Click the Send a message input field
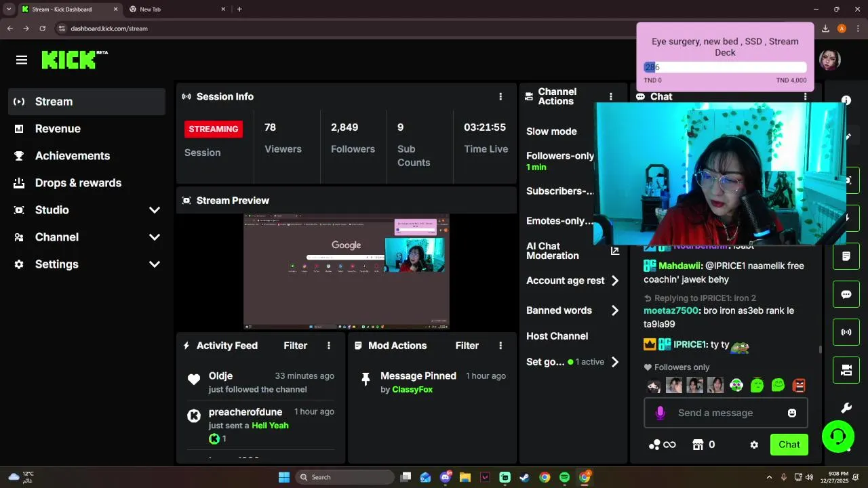Image resolution: width=868 pixels, height=488 pixels. coord(726,413)
